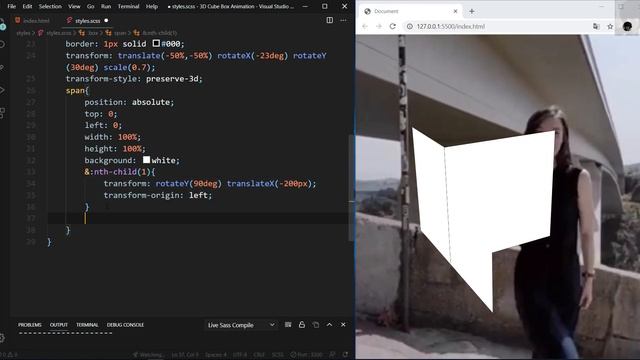Image resolution: width=640 pixels, height=360 pixels.
Task: Click styles.scss in the breadcrumb path
Action: click(x=59, y=33)
